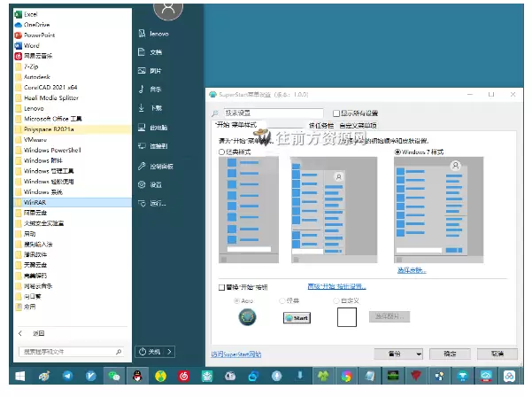
Task: Expand the WinRAR folder
Action: [x=72, y=202]
